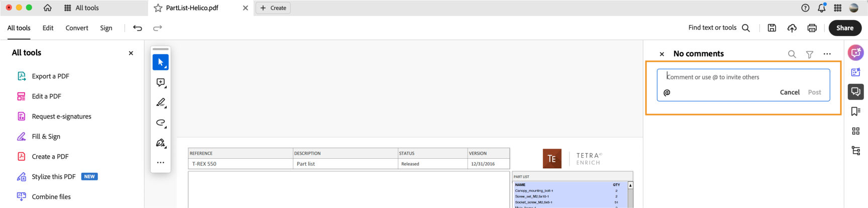Choose the freehand draw lasso tool
868x208 pixels.
(161, 123)
